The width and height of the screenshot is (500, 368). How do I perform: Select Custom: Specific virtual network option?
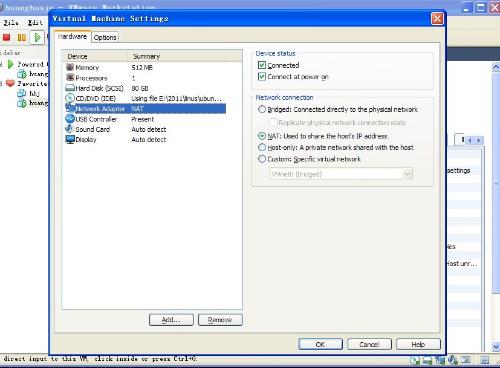coord(262,159)
